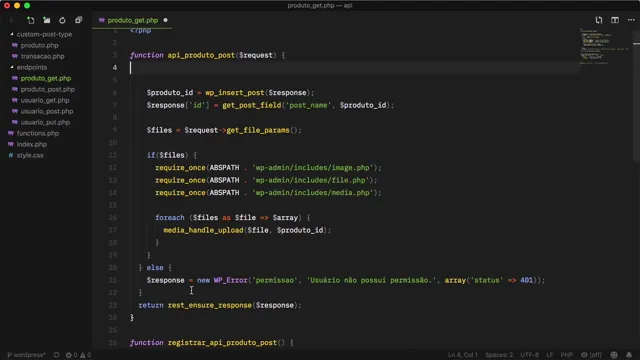Split the editor with the split icon
The width and height of the screenshot is (640, 360).
pyautogui.click(x=615, y=20)
